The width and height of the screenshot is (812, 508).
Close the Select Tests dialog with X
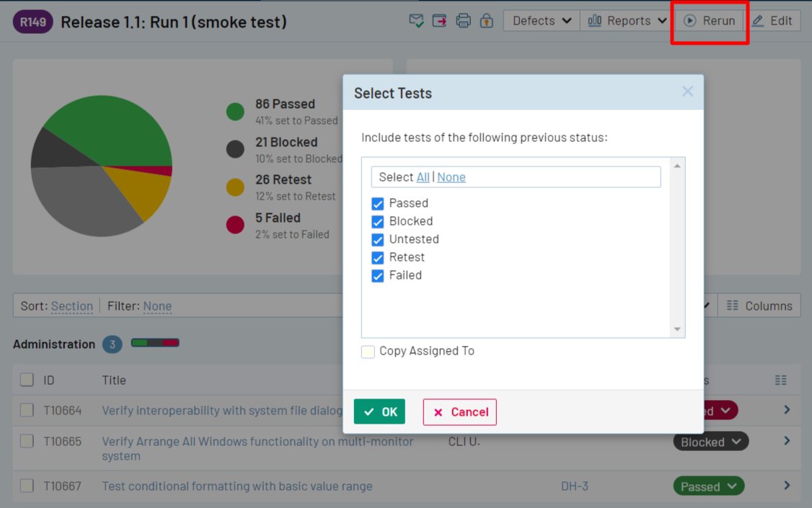pyautogui.click(x=687, y=92)
